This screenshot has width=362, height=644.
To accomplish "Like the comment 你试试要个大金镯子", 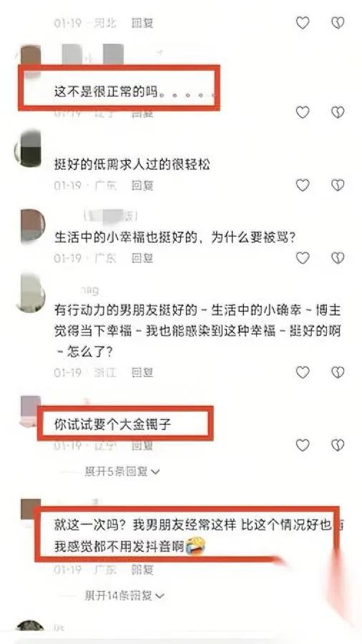I will click(303, 445).
